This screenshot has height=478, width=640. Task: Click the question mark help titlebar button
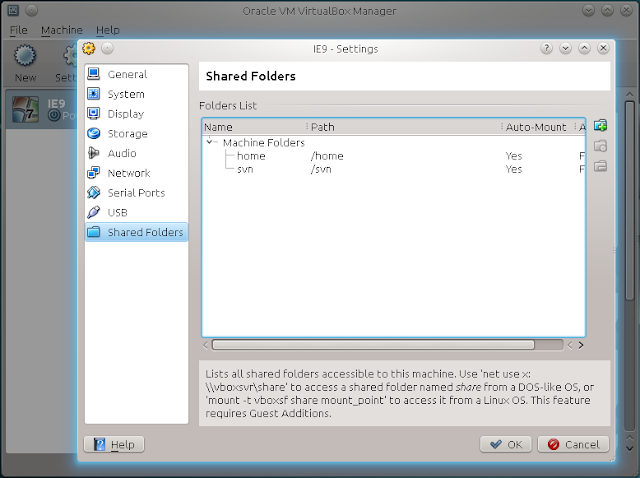[546, 49]
